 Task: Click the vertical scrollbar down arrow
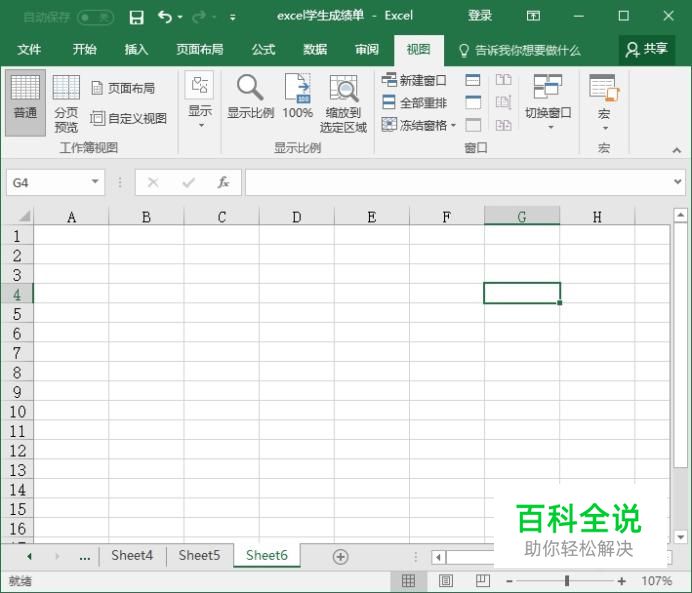[x=680, y=537]
